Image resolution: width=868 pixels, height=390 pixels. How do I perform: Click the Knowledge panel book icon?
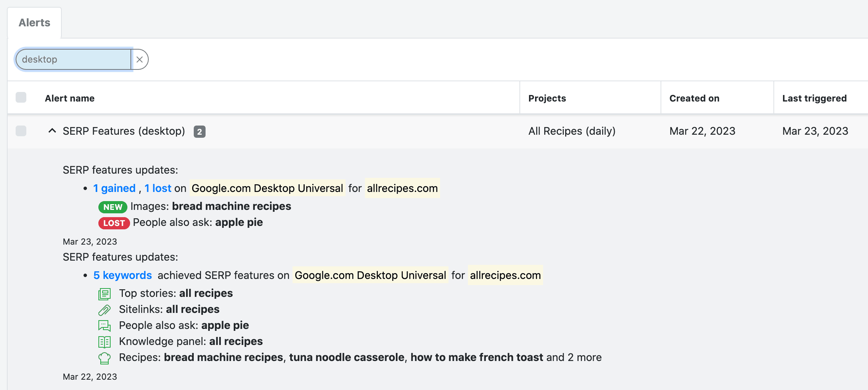coord(104,342)
